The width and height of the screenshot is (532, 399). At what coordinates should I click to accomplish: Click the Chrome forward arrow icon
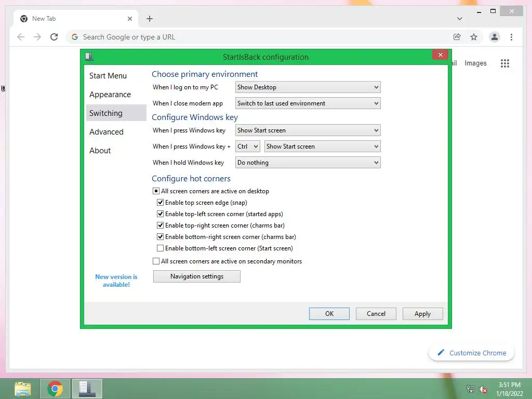click(37, 37)
